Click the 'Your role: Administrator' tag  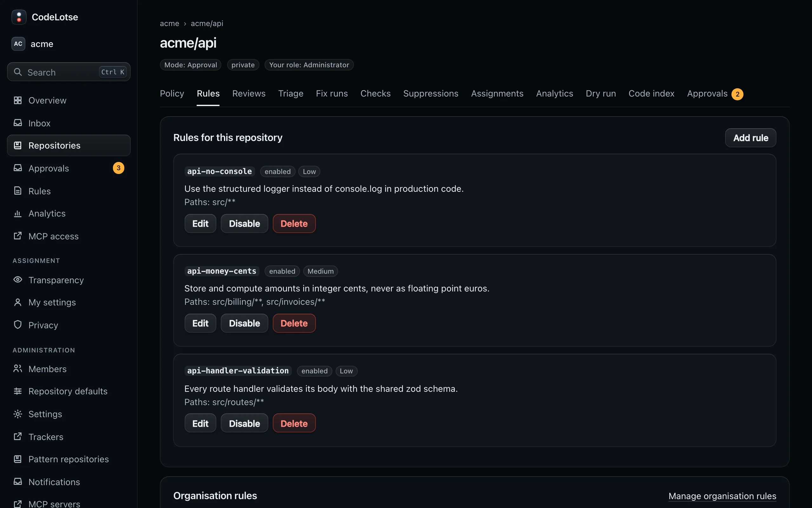pyautogui.click(x=309, y=65)
